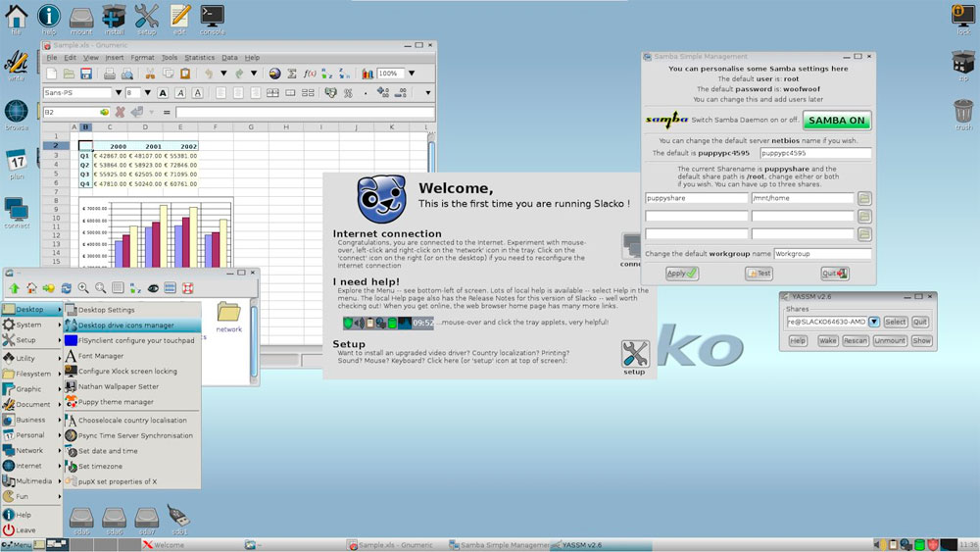
Task: Click the console desktop icon
Action: [212, 20]
